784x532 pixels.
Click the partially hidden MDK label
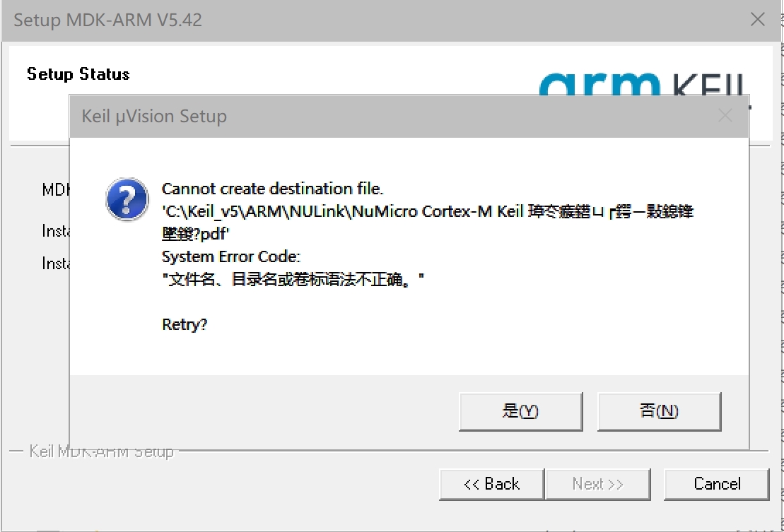tap(56, 190)
